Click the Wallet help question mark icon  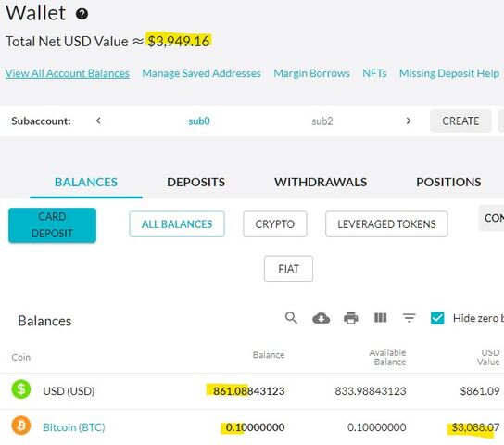tap(82, 14)
